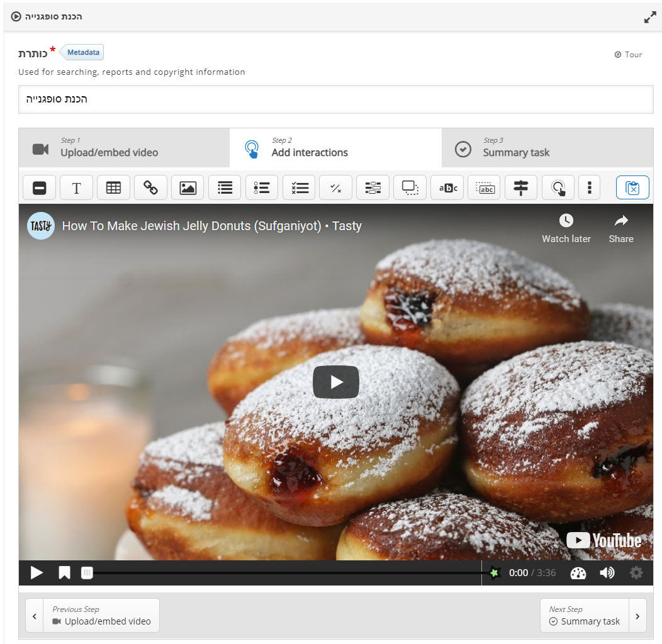Add a Navigation Hotspot interaction
Image resolution: width=662 pixels, height=644 pixels.
pos(558,187)
